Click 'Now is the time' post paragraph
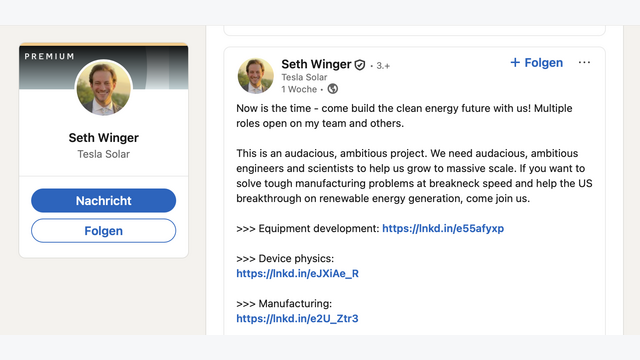The image size is (640, 360). 404,116
